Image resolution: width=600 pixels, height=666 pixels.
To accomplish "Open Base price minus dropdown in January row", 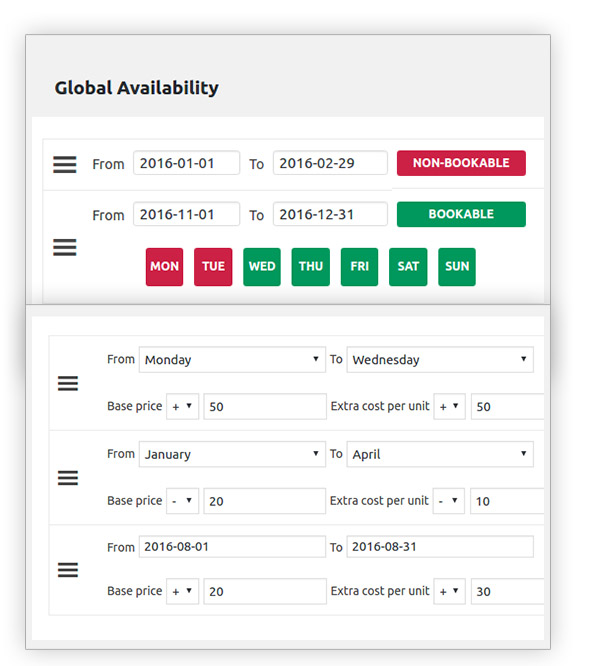I will pyautogui.click(x=183, y=501).
